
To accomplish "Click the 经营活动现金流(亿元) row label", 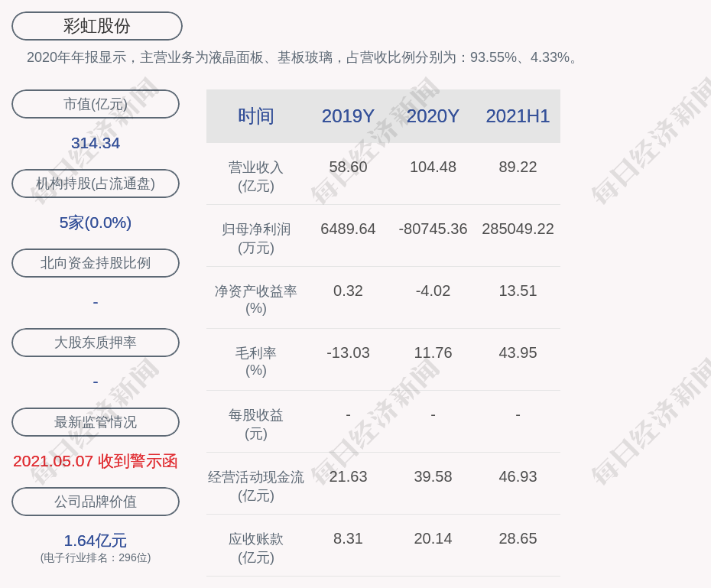I will tap(256, 486).
